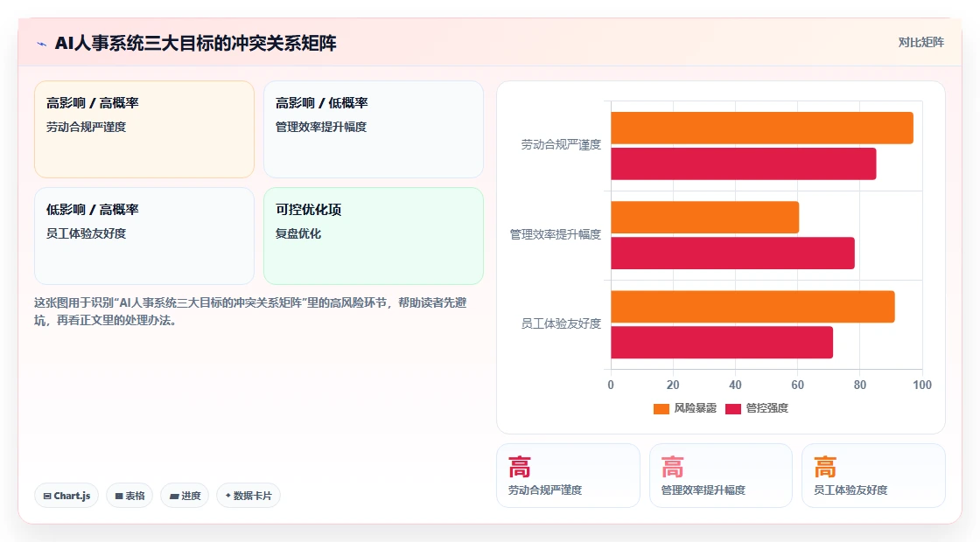Click orange 风险暴露 bar for 劳动合规严谨度
This screenshot has height=542, width=980.
point(762,128)
